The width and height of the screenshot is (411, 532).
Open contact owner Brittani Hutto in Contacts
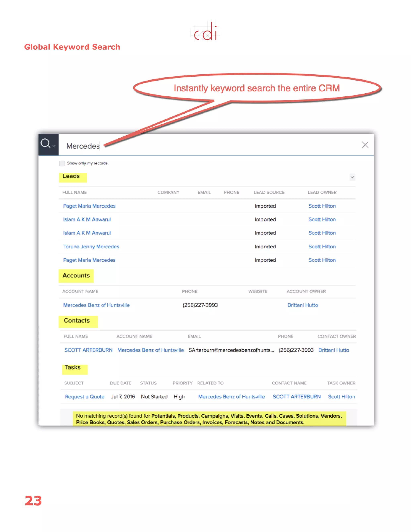click(334, 350)
